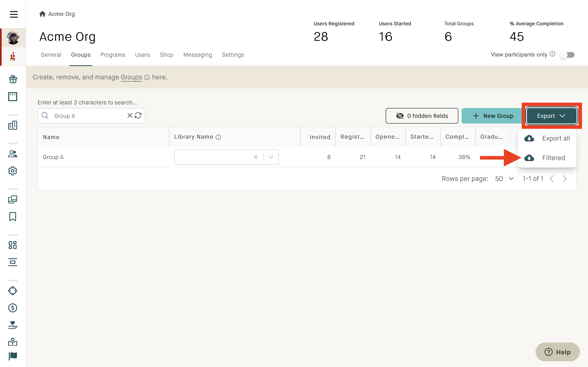Refresh the search results icon
The height and width of the screenshot is (367, 588).
(x=138, y=116)
